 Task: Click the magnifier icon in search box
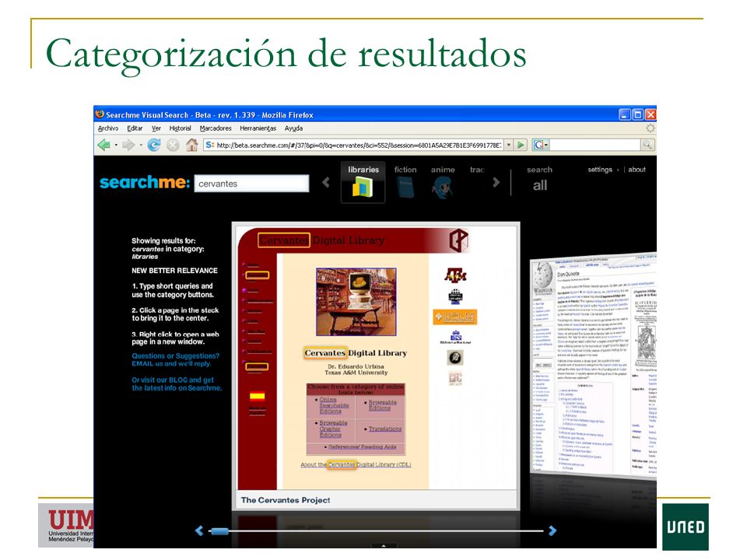pyautogui.click(x=647, y=145)
